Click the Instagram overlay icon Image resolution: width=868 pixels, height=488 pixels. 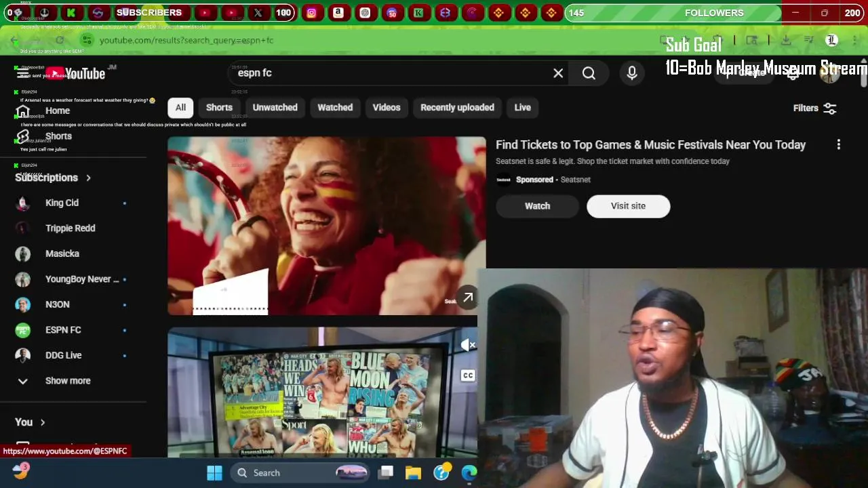[311, 13]
